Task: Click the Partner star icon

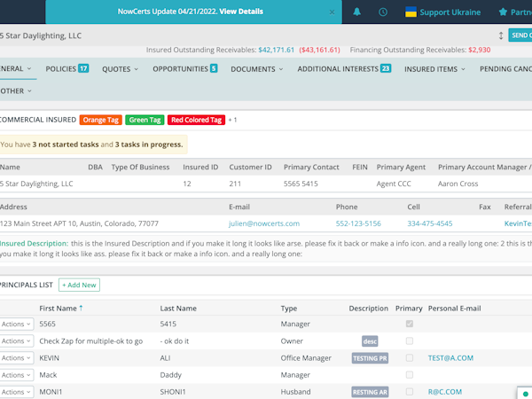Action: [503, 12]
